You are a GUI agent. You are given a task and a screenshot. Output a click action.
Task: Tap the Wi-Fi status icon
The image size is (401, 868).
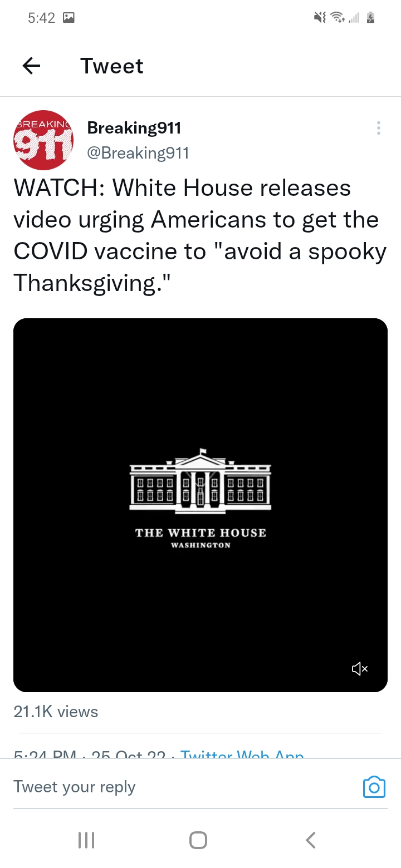pos(337,18)
